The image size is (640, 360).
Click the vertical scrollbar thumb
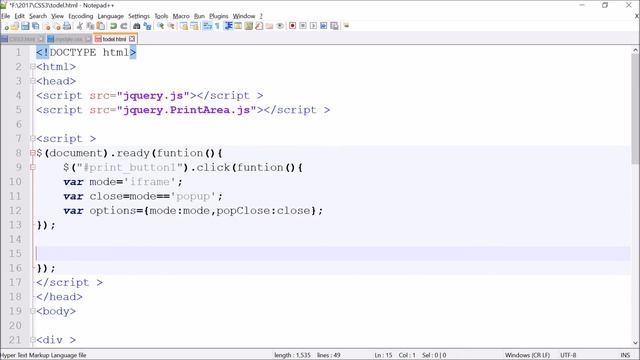(x=635, y=109)
